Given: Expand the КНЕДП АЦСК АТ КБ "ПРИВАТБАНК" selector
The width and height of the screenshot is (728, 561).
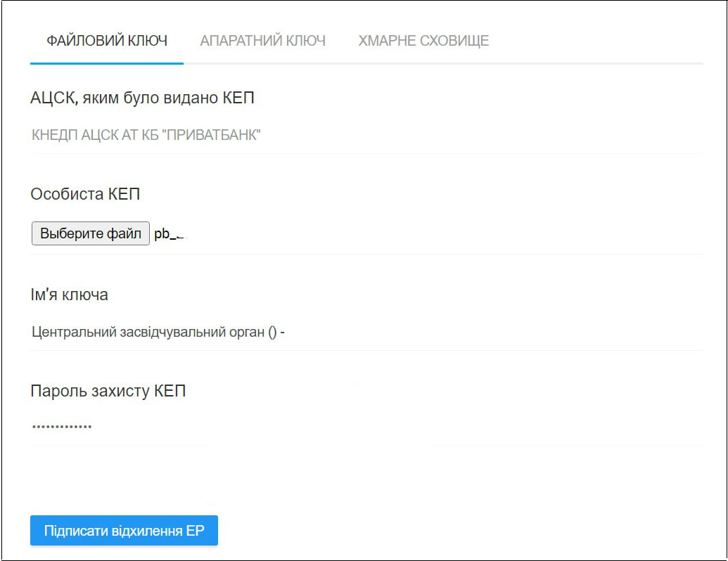Looking at the screenshot, I should 366,135.
